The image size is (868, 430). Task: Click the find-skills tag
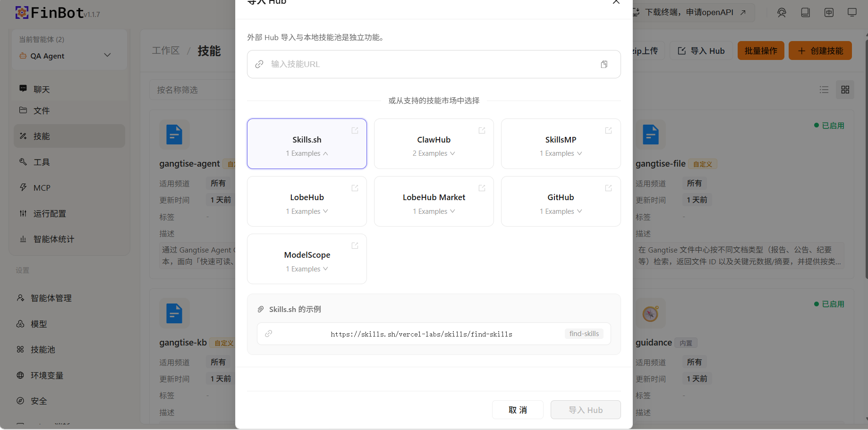pos(584,334)
